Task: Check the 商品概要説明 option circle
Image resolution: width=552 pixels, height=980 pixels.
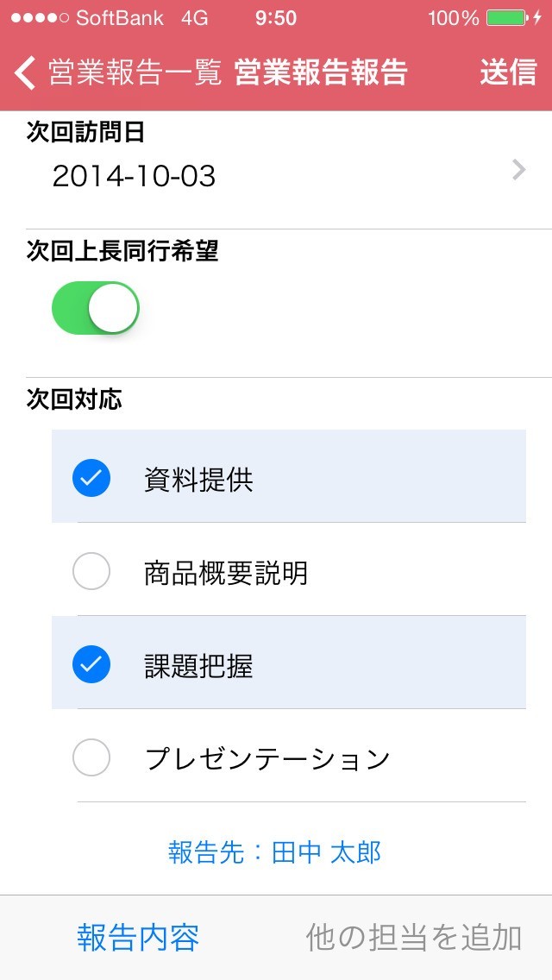Action: [x=91, y=571]
